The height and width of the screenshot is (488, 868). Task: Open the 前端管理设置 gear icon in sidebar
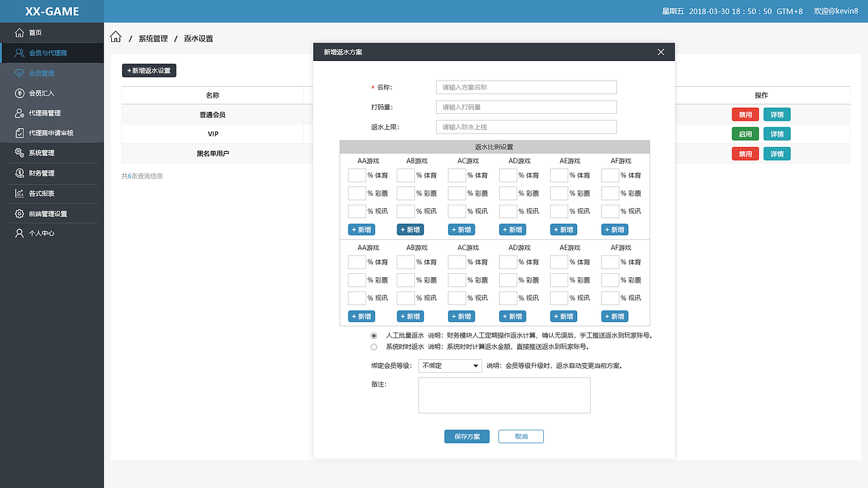click(19, 213)
